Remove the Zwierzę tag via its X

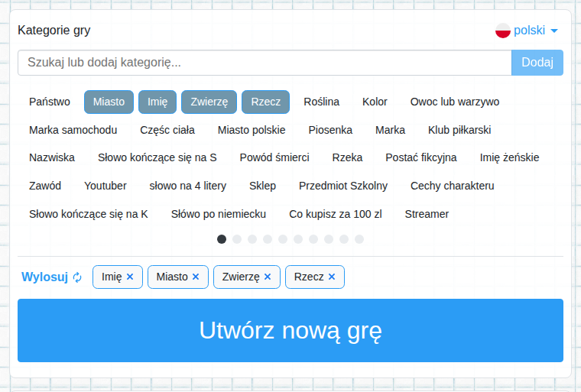click(x=268, y=277)
